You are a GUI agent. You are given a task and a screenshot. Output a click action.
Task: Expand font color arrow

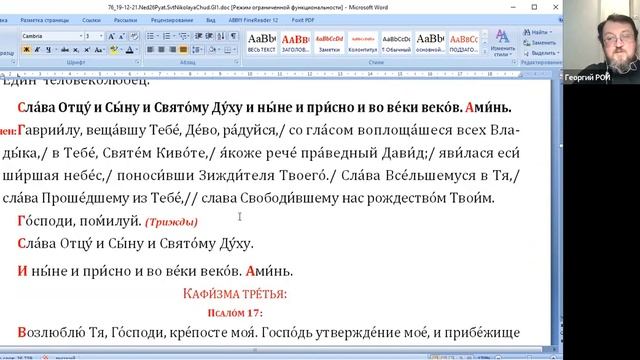coord(137,50)
